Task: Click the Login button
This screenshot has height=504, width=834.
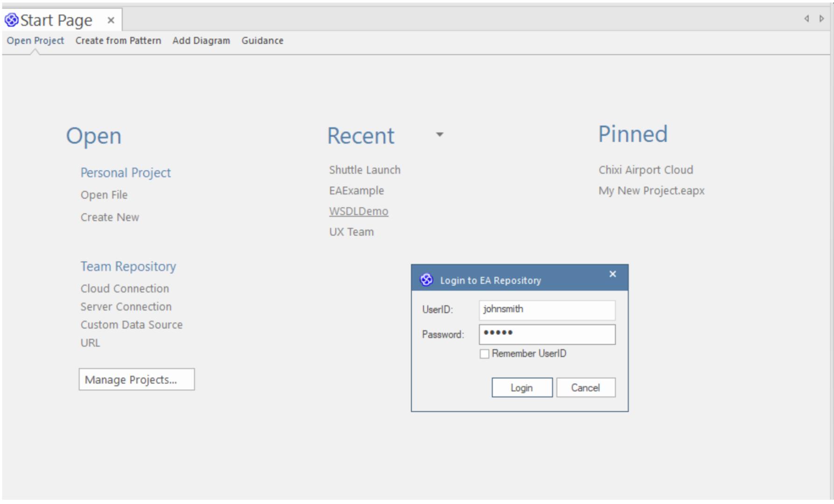Action: tap(522, 387)
